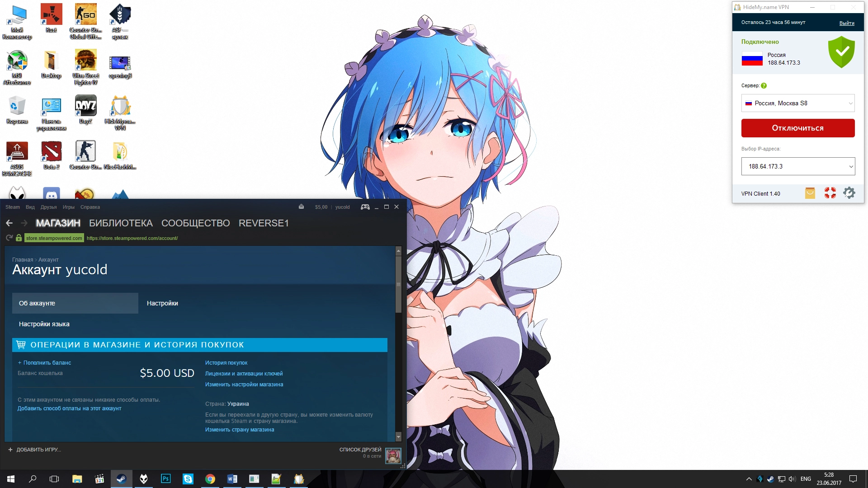Open the Настройки account section
This screenshot has width=868, height=488.
click(162, 303)
